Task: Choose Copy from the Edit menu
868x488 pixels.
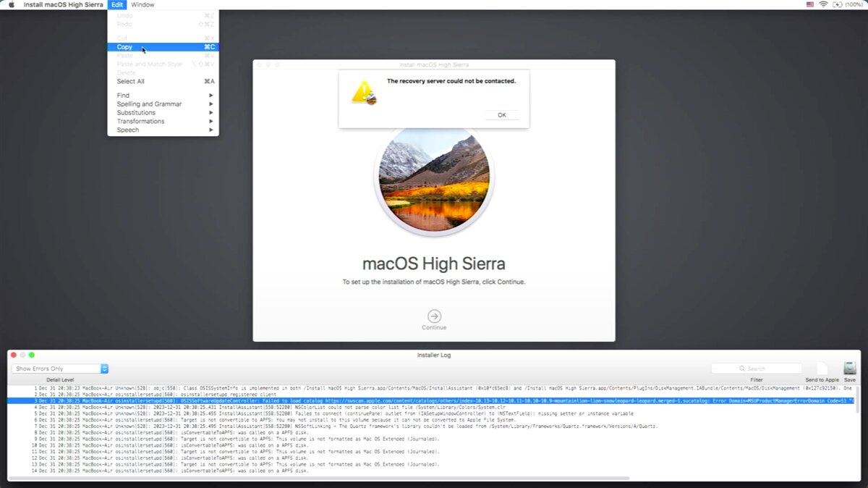Action: click(x=163, y=47)
